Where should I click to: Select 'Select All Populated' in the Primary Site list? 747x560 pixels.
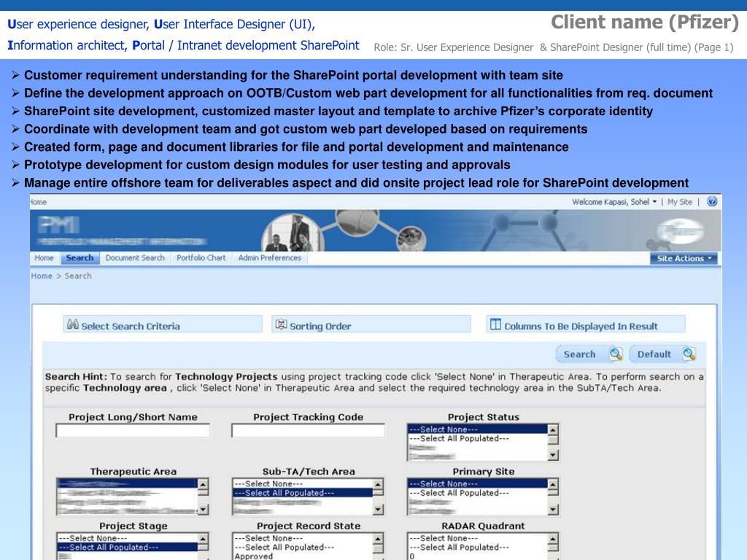[477, 493]
